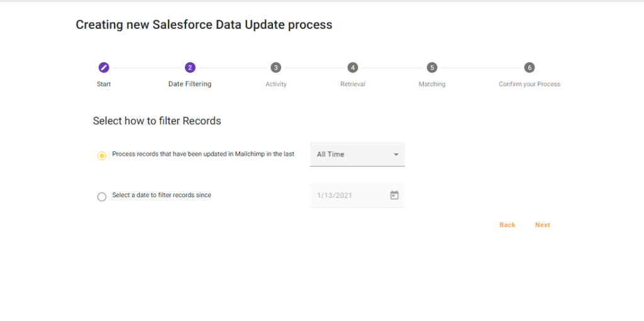Go to the Matching step label

432,84
